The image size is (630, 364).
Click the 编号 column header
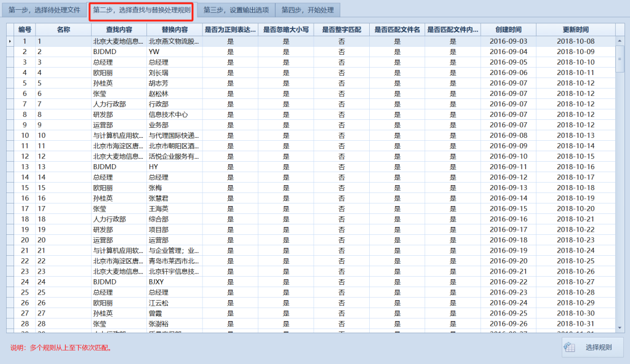[25, 30]
